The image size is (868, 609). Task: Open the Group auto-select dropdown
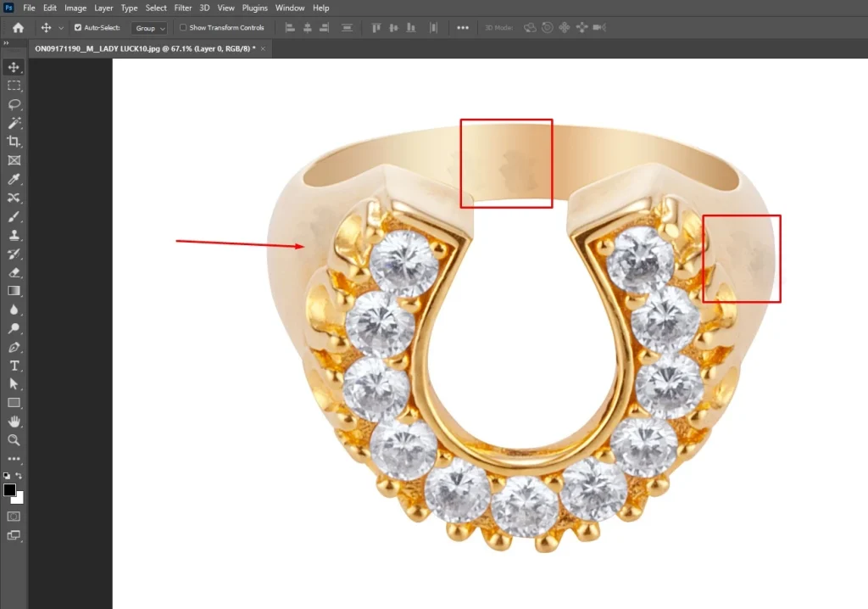click(149, 28)
